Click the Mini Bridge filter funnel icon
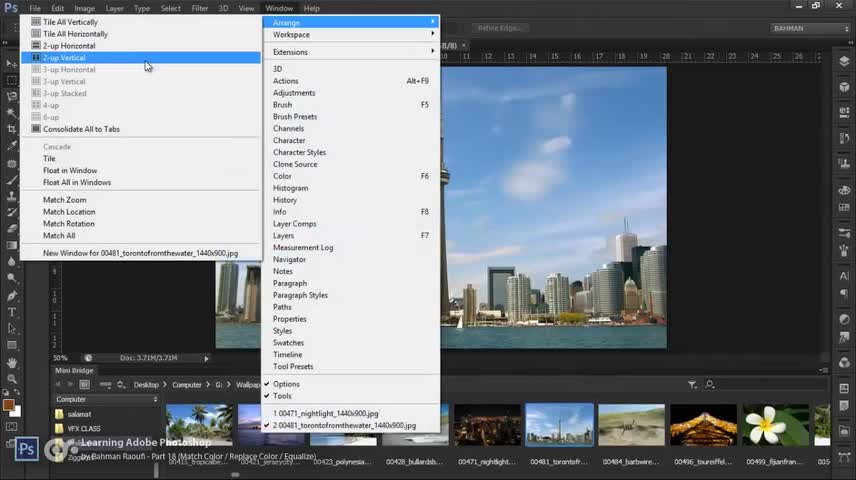 click(x=692, y=384)
